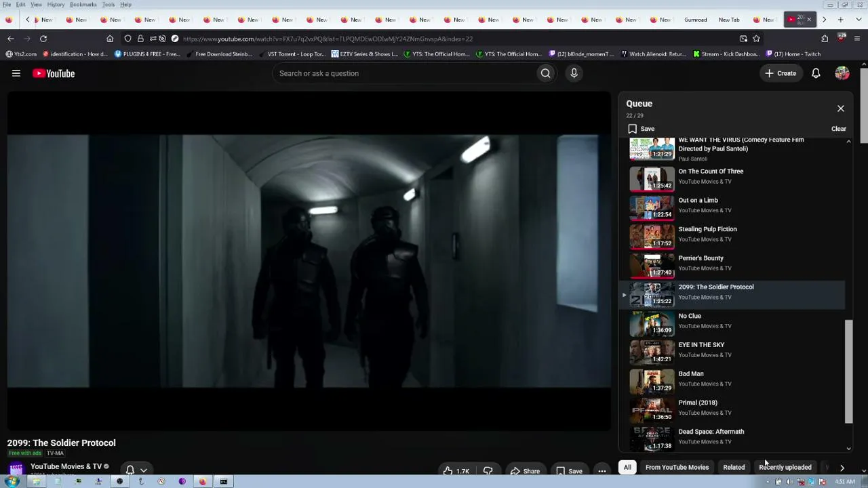Open the account avatar menu
868x488 pixels.
tap(842, 73)
